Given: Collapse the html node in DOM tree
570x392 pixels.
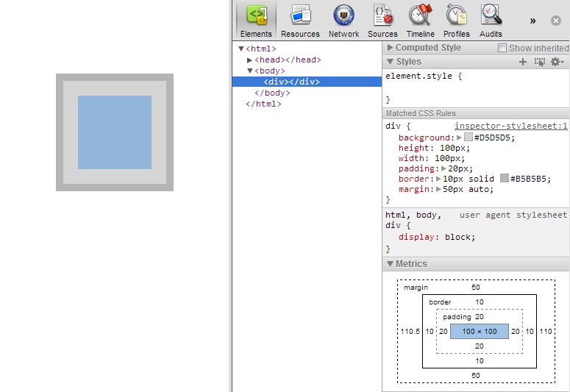Looking at the screenshot, I should 241,49.
